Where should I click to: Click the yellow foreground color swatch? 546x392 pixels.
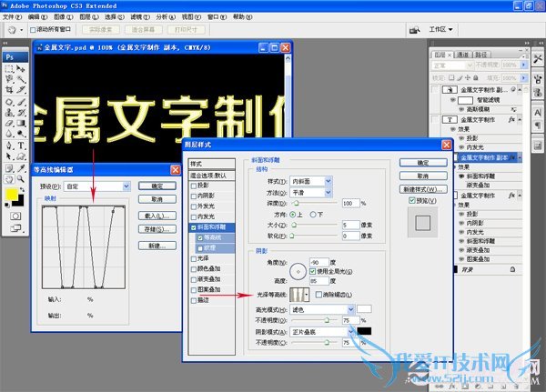pyautogui.click(x=10, y=194)
